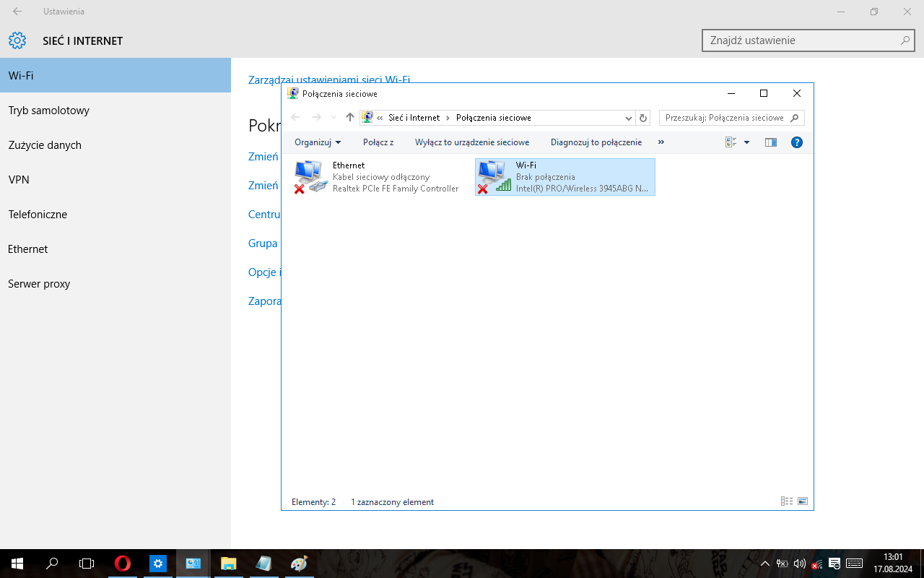924x578 pixels.
Task: Click the forward arrow in Połączenia sieciowe
Action: (x=316, y=117)
